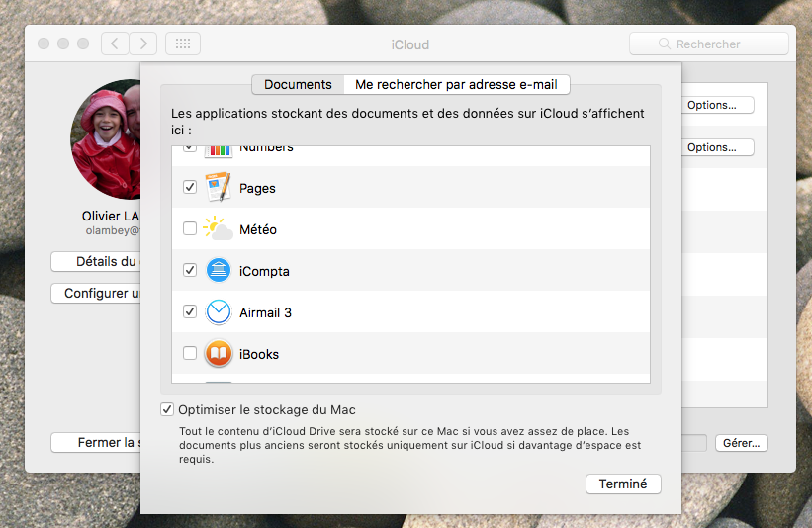The height and width of the screenshot is (528, 812).
Task: Switch to the Documents tab
Action: click(x=298, y=84)
